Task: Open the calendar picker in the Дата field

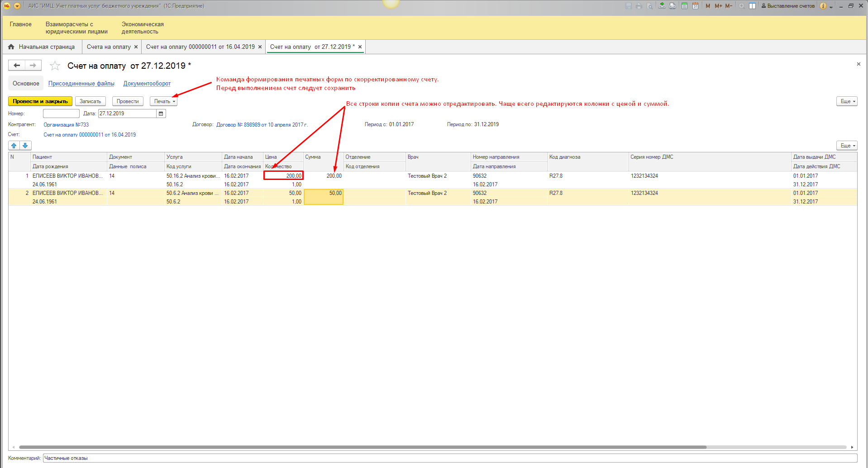Action: coord(161,113)
